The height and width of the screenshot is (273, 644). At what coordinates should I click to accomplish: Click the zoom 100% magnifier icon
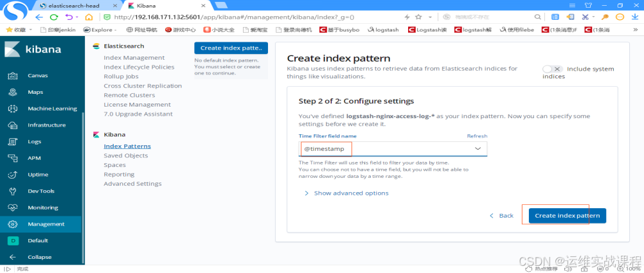pos(622,269)
